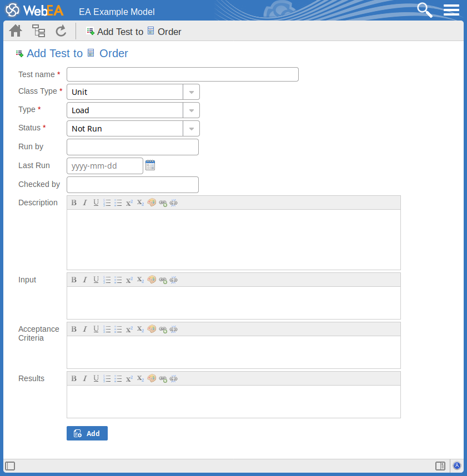The height and width of the screenshot is (476, 467).
Task: Add hyperlink in Input toolbar
Action: click(163, 280)
